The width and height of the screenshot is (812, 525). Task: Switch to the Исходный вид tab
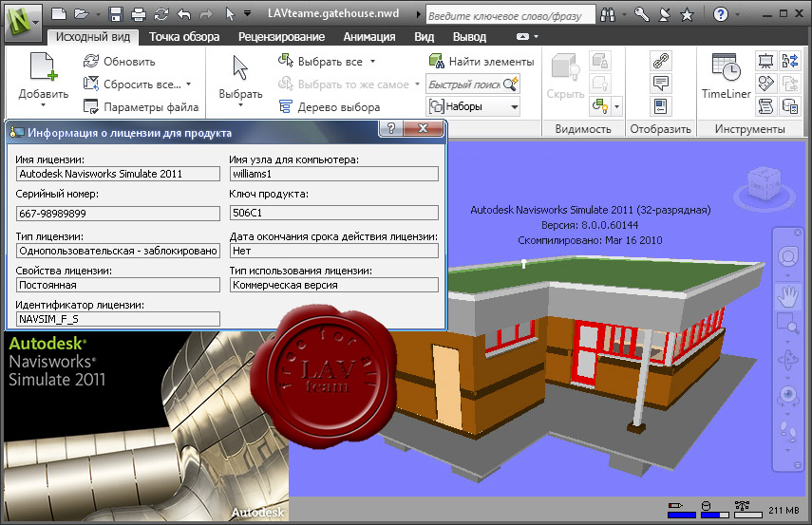93,37
